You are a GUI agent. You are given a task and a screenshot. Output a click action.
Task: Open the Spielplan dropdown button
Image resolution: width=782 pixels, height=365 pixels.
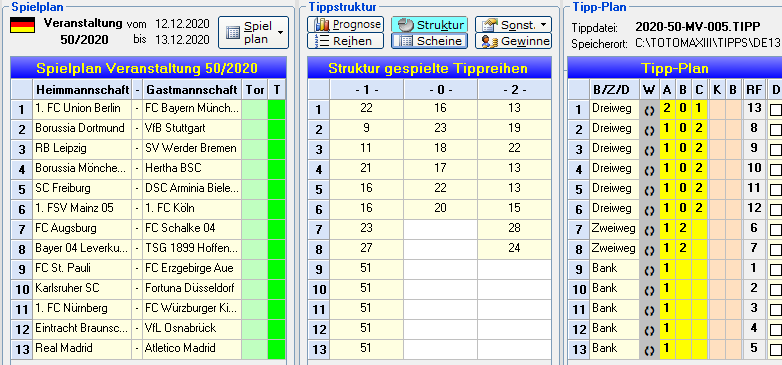(253, 32)
